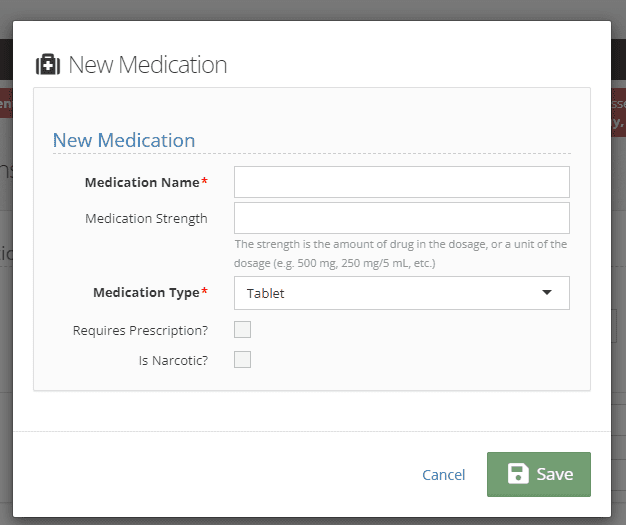Open the Medication Type dropdown showing Tablet
The image size is (626, 525).
click(x=402, y=293)
